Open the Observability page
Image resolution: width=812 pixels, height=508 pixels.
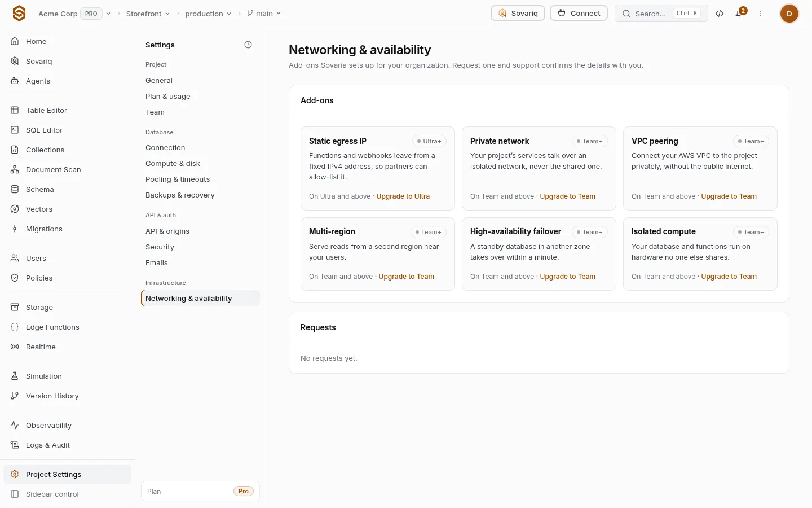coord(68,425)
